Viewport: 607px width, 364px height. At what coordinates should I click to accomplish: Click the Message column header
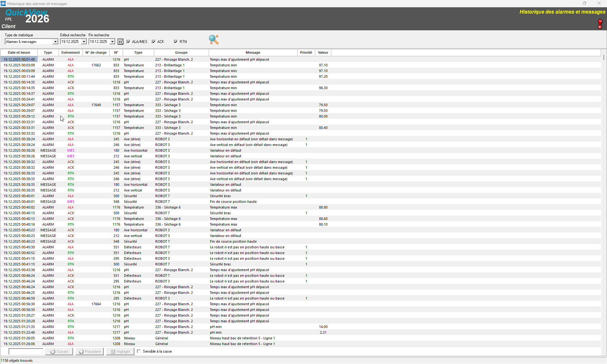click(x=253, y=52)
